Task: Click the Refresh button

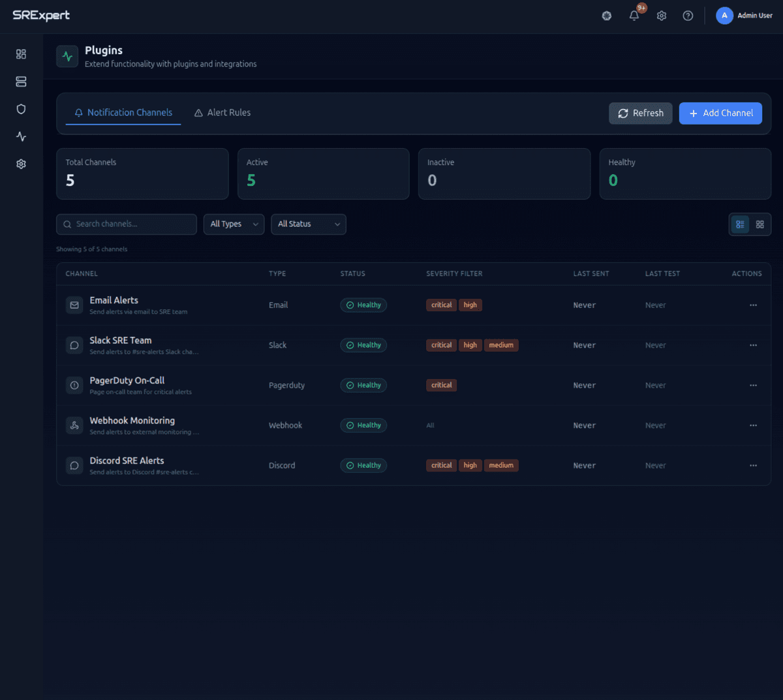Action: tap(640, 113)
